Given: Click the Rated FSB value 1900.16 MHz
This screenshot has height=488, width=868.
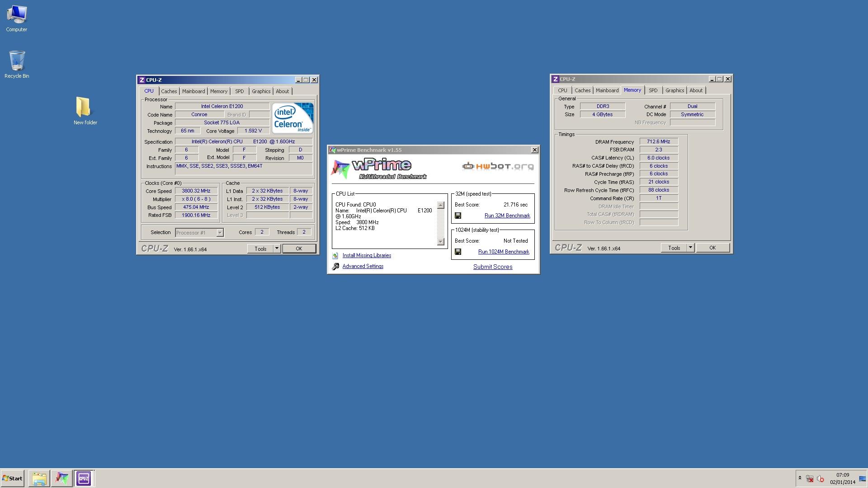Looking at the screenshot, I should (196, 216).
